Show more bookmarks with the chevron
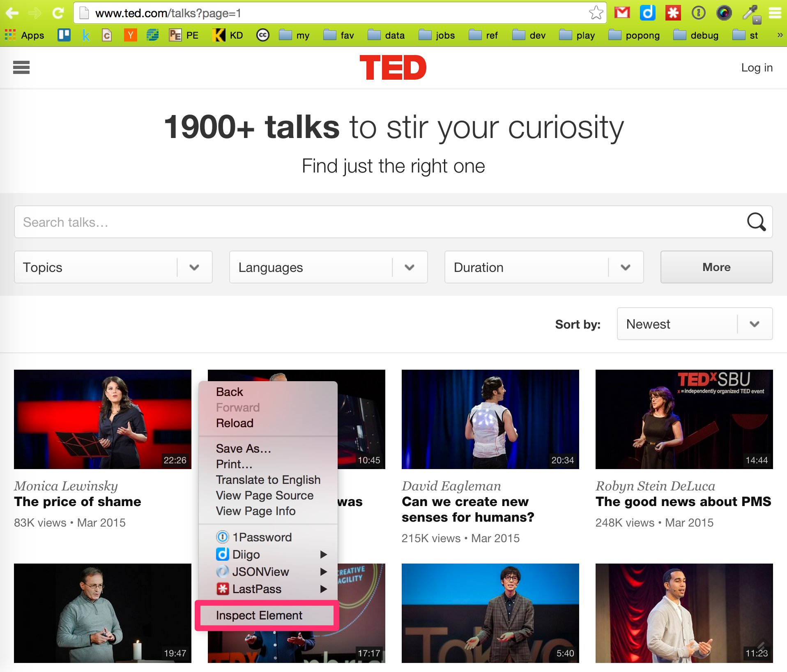Viewport: 787px width, 672px height. coord(779,35)
